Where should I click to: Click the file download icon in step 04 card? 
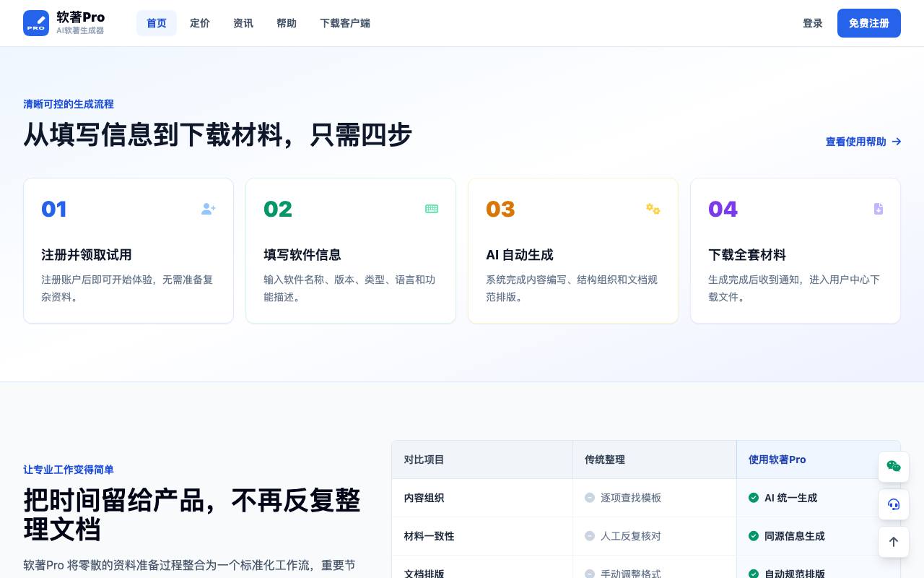tap(879, 209)
